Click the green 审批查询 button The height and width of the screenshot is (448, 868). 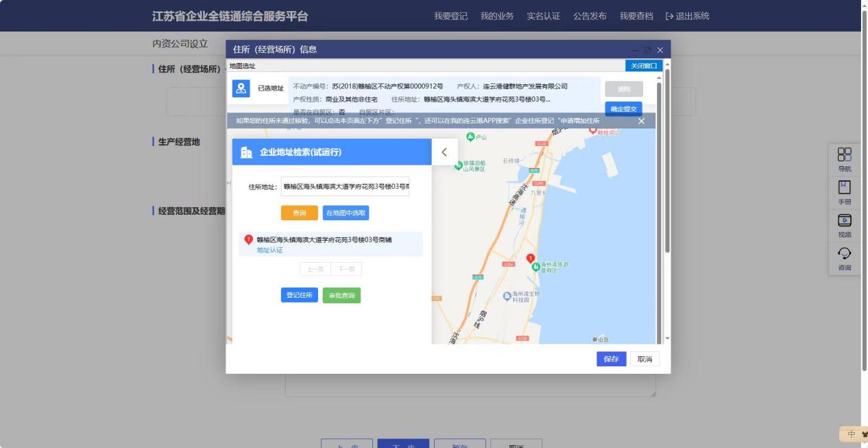(341, 295)
